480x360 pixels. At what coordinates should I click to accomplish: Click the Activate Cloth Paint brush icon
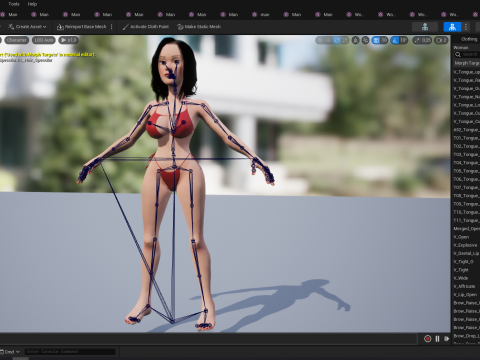pos(125,27)
